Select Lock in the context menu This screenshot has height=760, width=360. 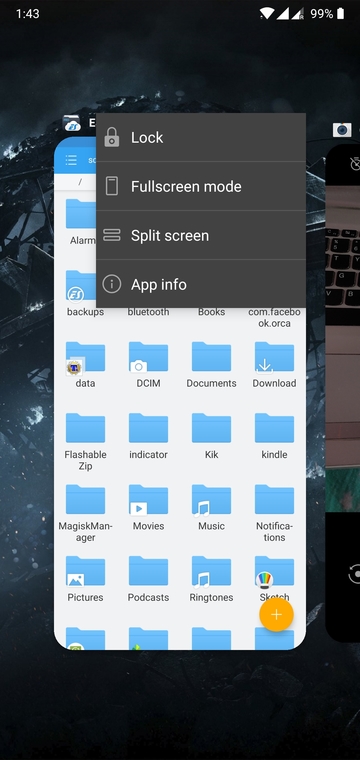click(201, 137)
